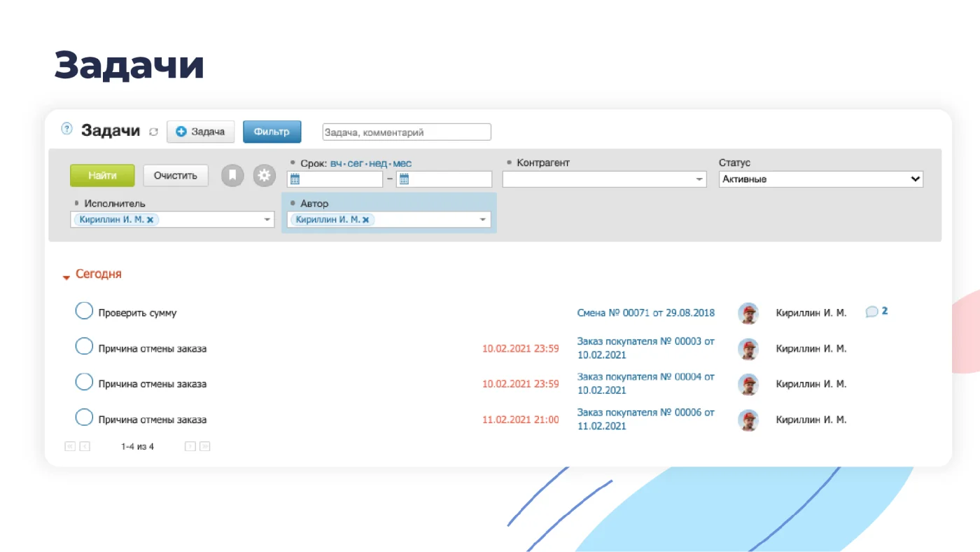Refresh the tasks list icon
The image size is (980, 552).
(x=153, y=132)
